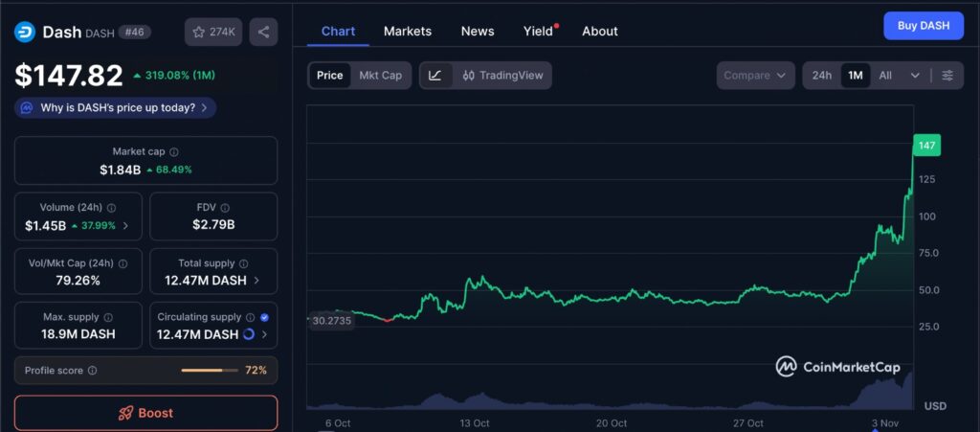Click the Boost button
This screenshot has height=432, width=980.
[145, 413]
